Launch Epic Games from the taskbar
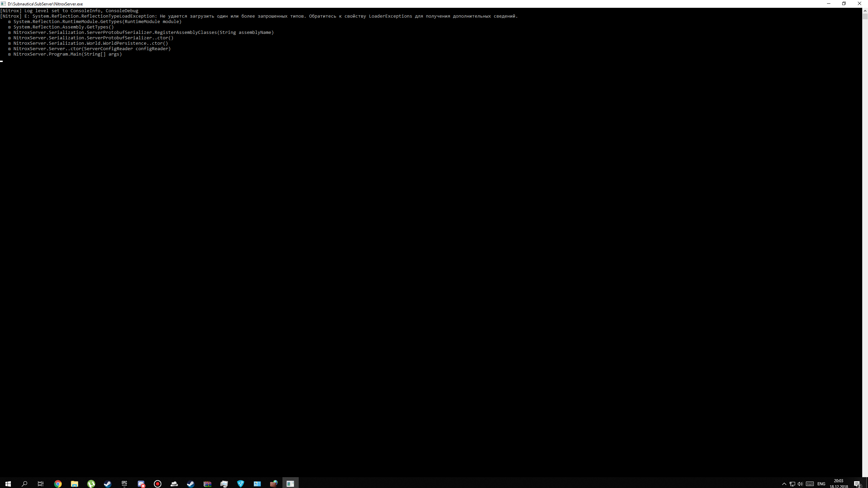 [124, 484]
